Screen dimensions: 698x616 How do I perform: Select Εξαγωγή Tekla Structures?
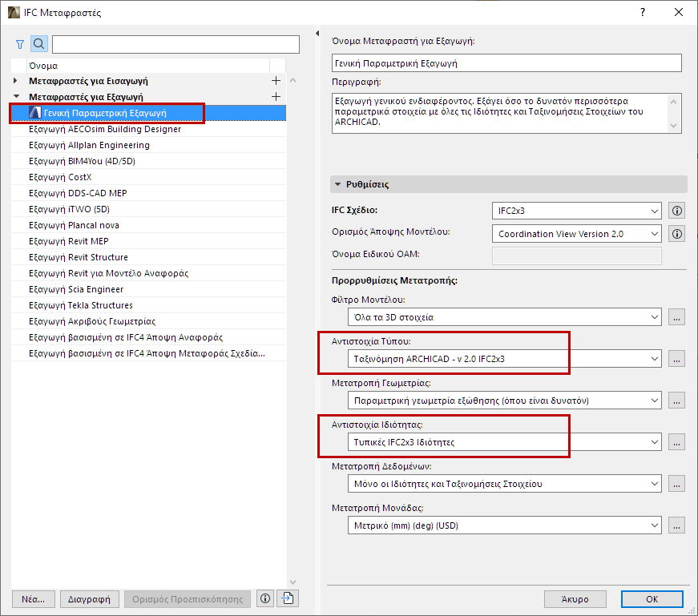click(x=149, y=305)
